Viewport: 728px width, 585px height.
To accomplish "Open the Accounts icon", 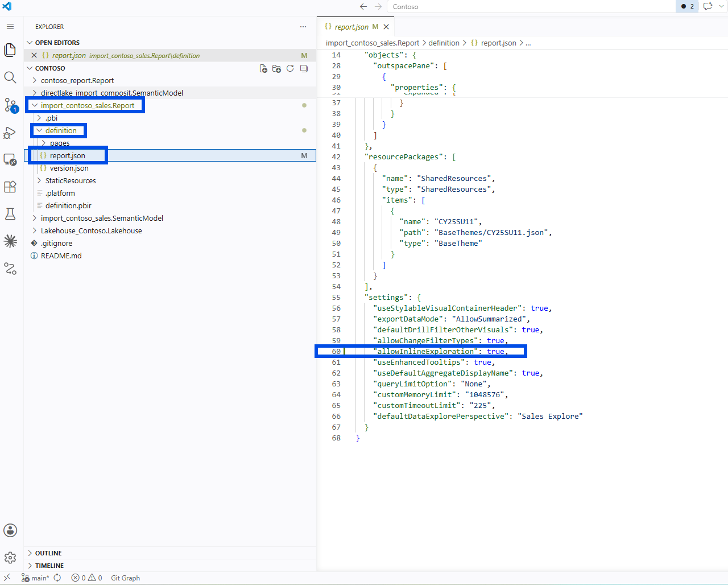I will pos(10,530).
